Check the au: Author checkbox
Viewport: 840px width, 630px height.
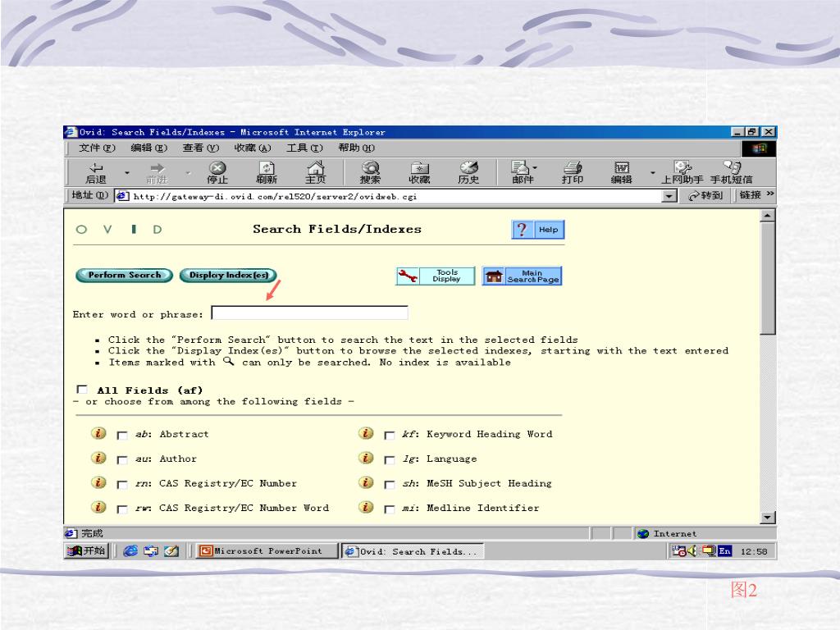coord(122,459)
